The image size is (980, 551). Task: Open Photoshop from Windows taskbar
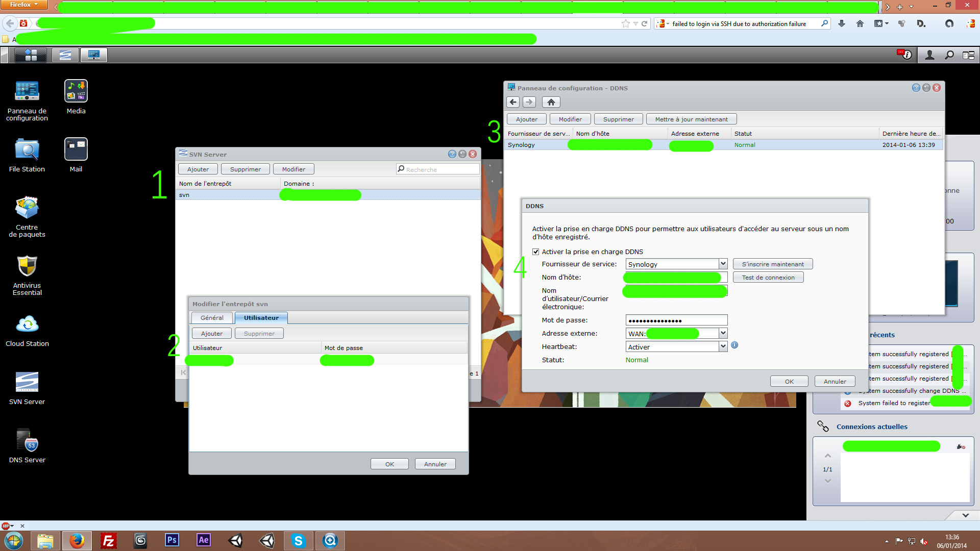pyautogui.click(x=172, y=540)
